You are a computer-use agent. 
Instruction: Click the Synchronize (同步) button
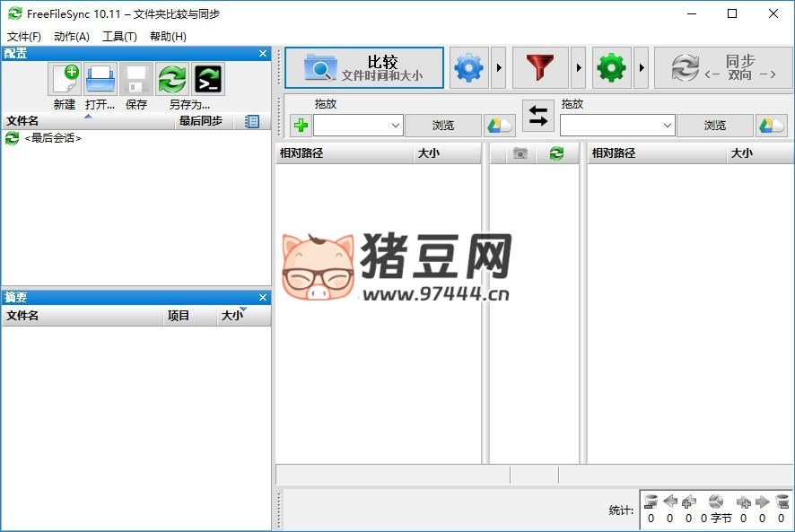click(723, 68)
